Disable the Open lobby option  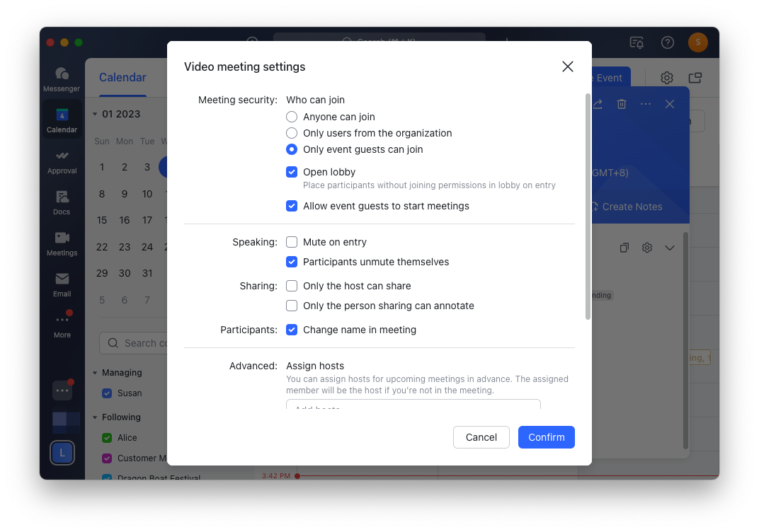click(291, 172)
